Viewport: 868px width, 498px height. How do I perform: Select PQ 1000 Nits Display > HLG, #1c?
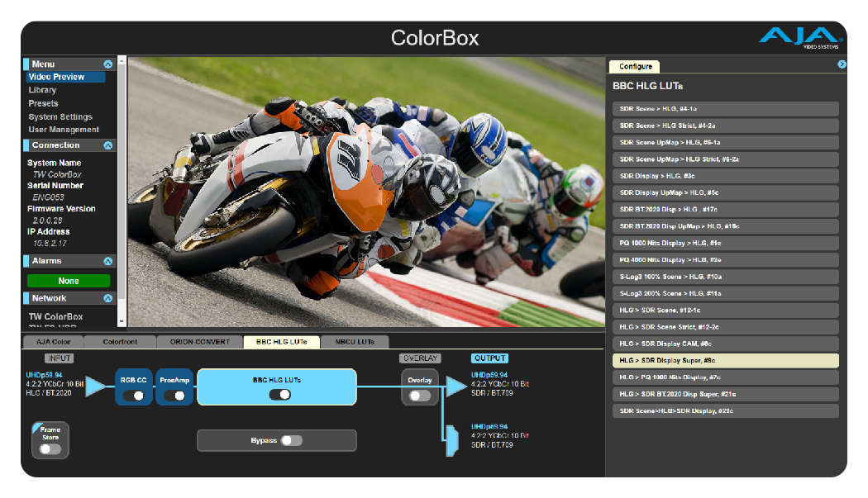coord(726,243)
